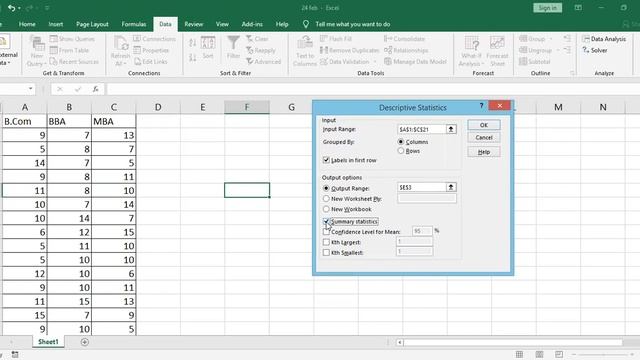Click Relationships in Data Tools
The width and height of the screenshot is (640, 360).
pos(406,50)
